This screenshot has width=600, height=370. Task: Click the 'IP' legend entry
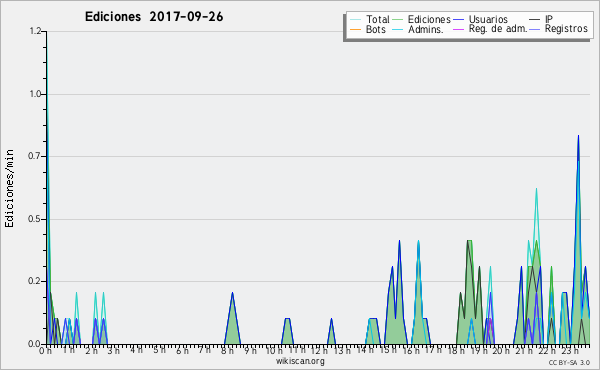point(541,19)
